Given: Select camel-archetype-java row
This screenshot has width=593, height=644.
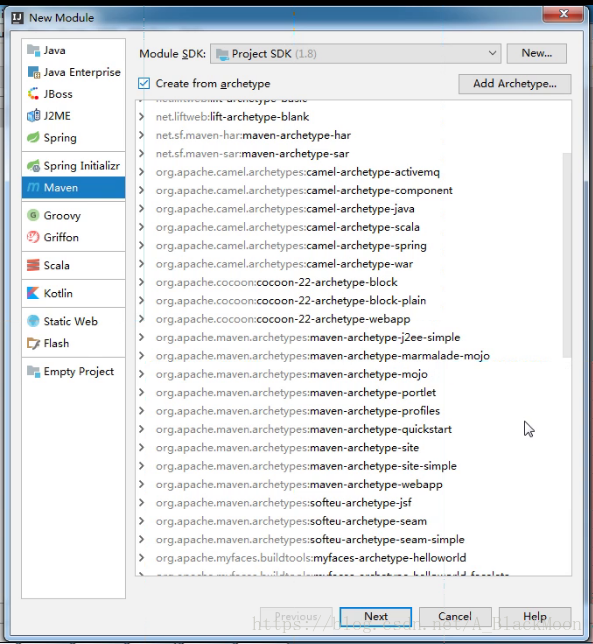Looking at the screenshot, I should (353, 209).
